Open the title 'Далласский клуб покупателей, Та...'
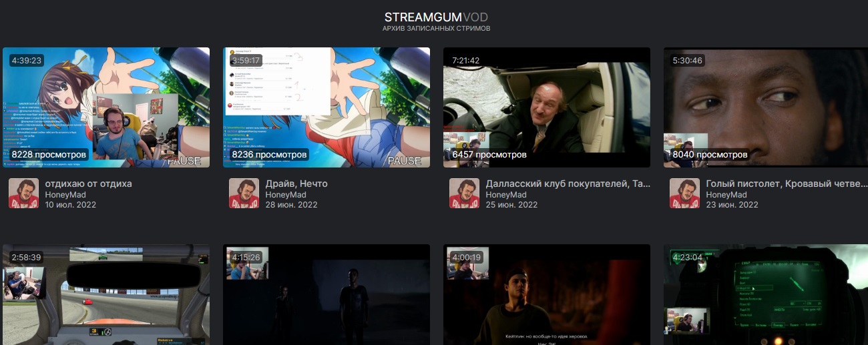This screenshot has width=868, height=345. coord(568,184)
